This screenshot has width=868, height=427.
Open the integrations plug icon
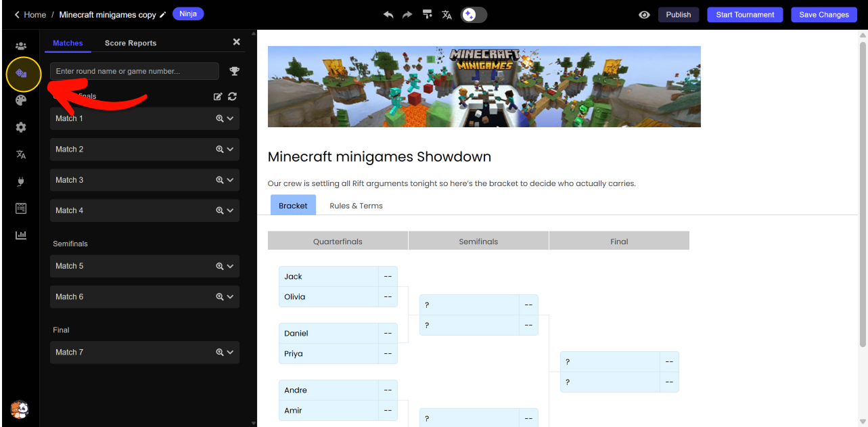(x=21, y=181)
